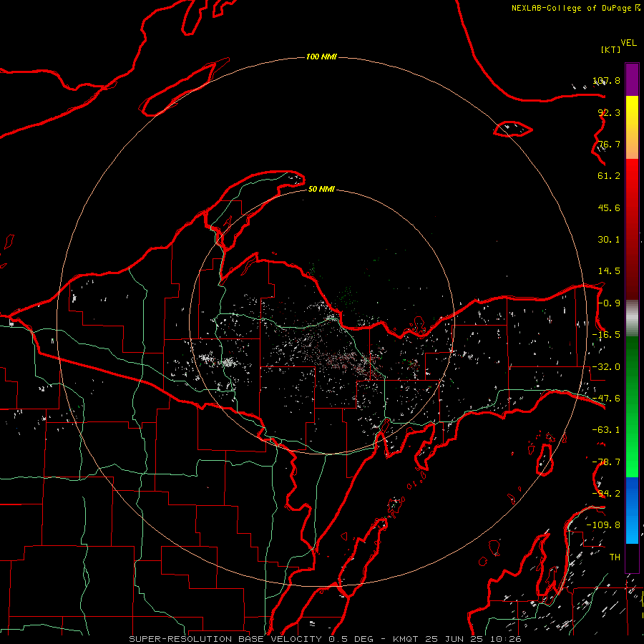Pick the green segment of velocity color bar

632,406
